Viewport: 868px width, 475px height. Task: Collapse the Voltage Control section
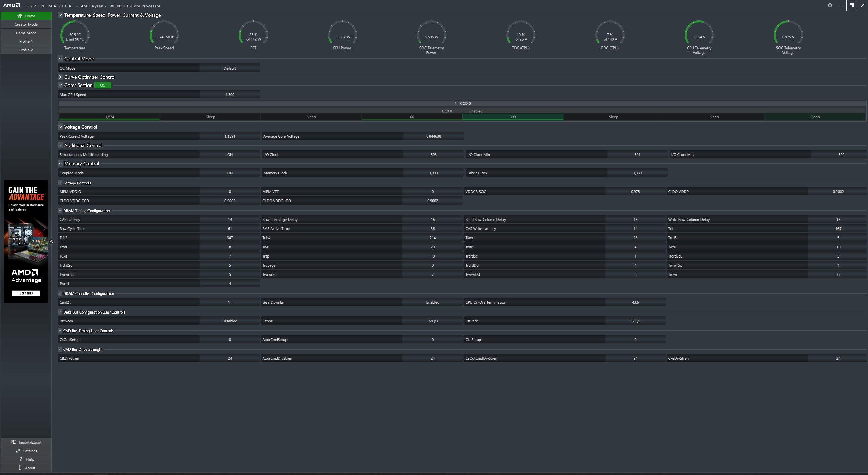tap(60, 127)
